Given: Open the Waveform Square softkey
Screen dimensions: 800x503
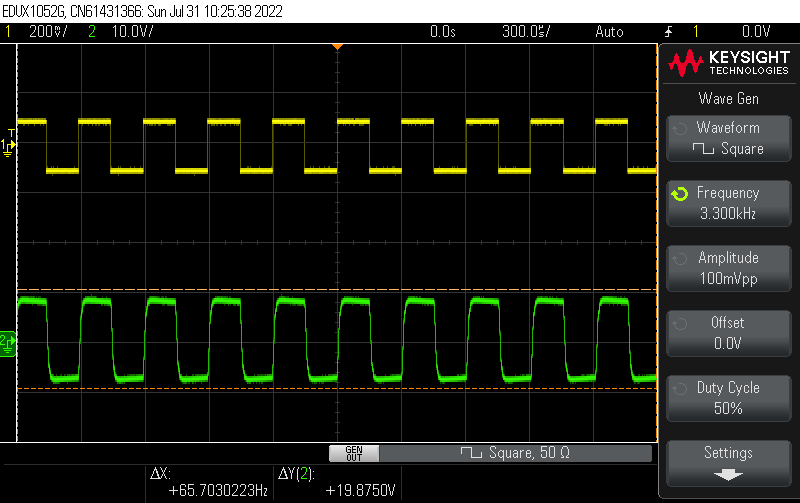Looking at the screenshot, I should click(x=729, y=139).
